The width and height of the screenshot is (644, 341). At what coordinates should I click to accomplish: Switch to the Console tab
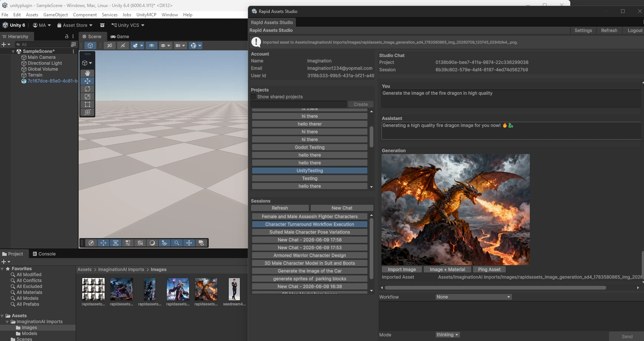point(44,254)
